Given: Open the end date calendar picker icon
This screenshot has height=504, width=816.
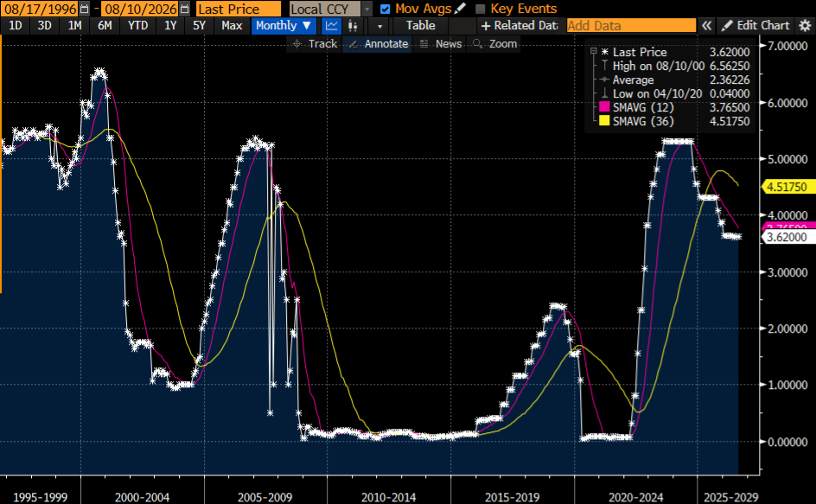Looking at the screenshot, I should (184, 9).
